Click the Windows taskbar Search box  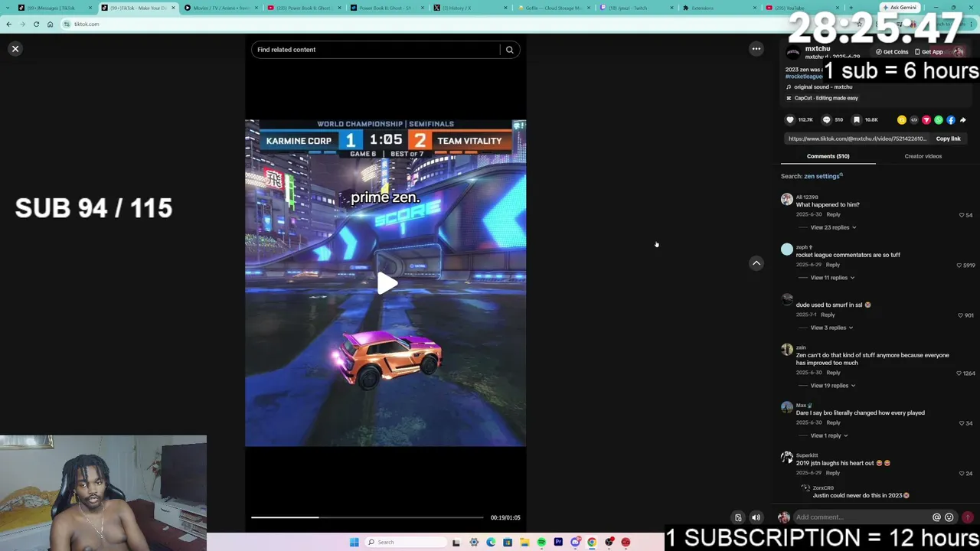(404, 543)
